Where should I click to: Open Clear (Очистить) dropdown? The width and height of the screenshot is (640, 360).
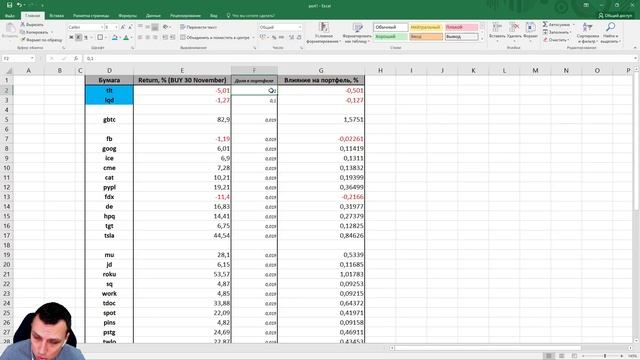coord(556,40)
